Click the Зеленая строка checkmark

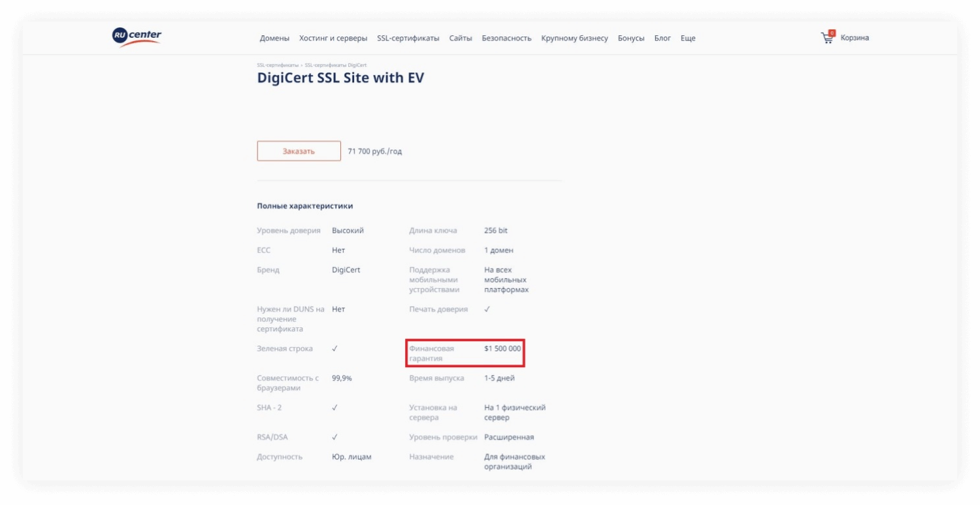pos(335,349)
